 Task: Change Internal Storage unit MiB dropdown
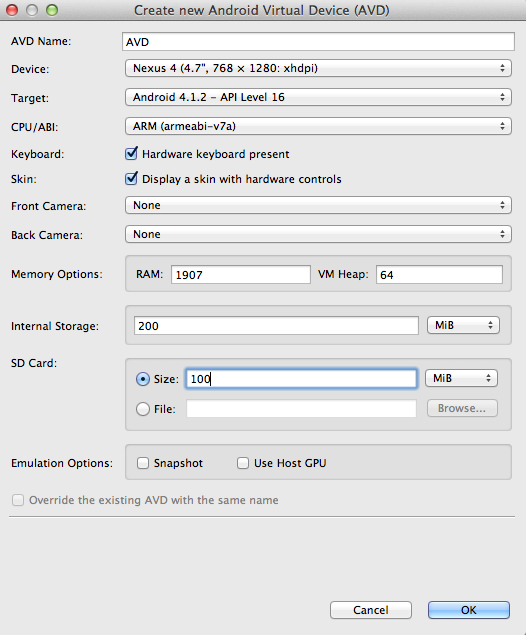coord(463,325)
